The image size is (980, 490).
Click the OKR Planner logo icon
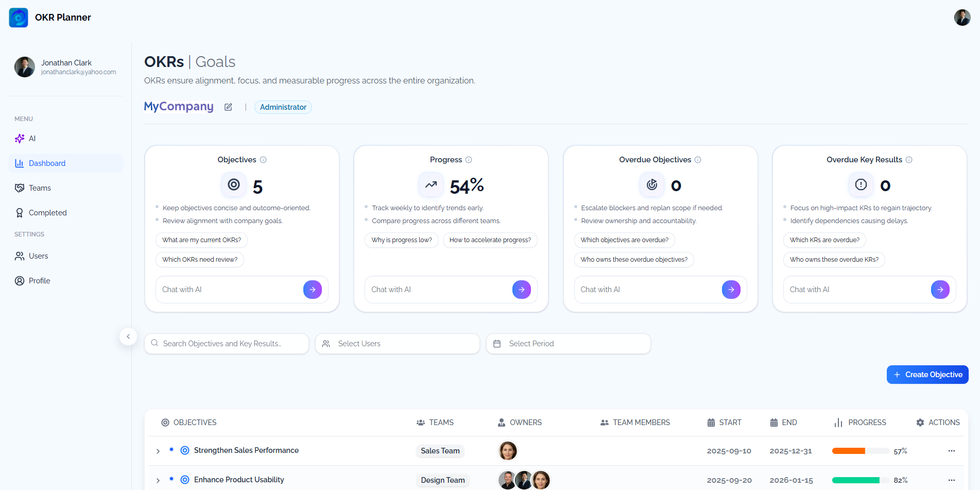point(19,18)
